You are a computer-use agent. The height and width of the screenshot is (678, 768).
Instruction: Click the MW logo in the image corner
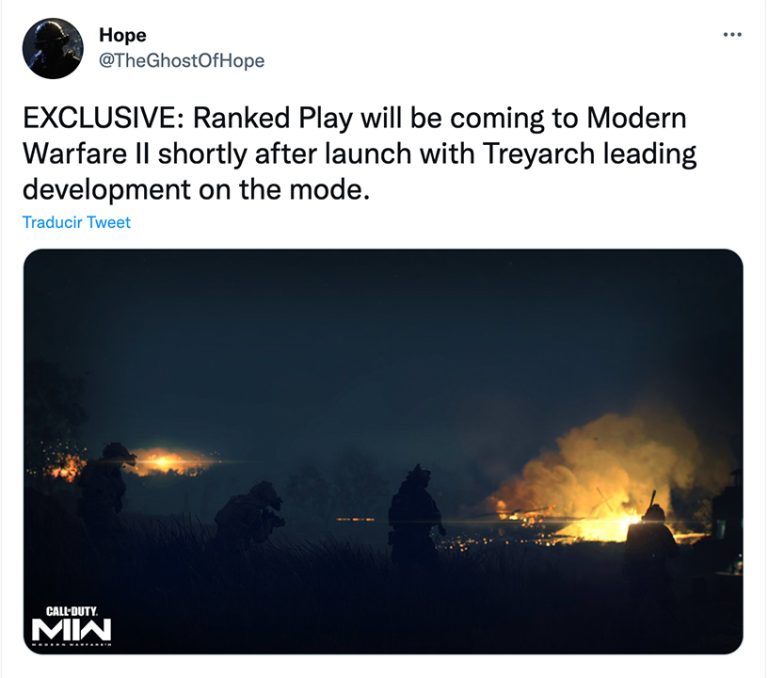[x=72, y=629]
